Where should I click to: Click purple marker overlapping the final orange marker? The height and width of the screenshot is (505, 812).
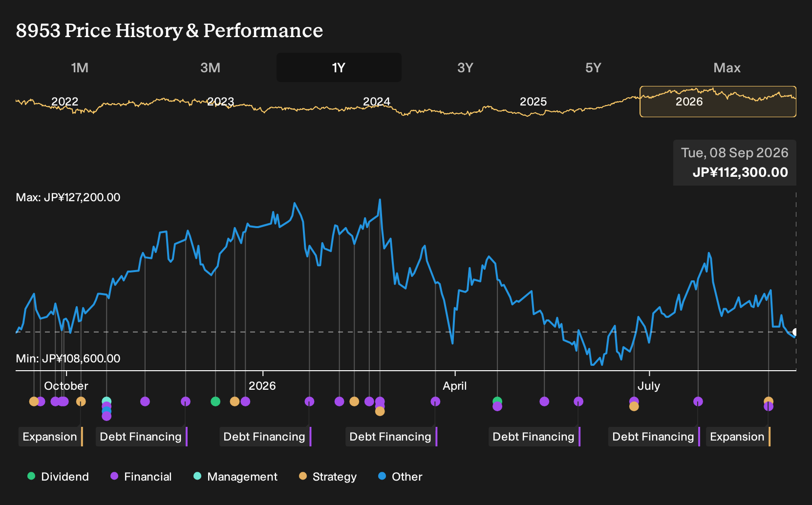[769, 406]
